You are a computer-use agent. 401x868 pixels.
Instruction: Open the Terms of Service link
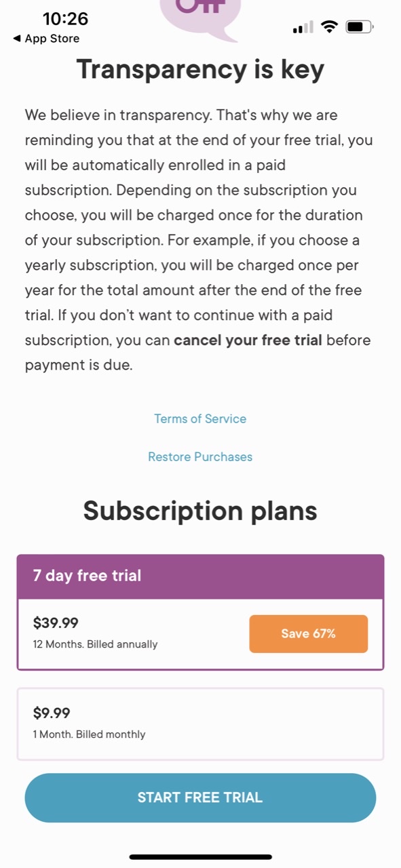click(x=200, y=418)
